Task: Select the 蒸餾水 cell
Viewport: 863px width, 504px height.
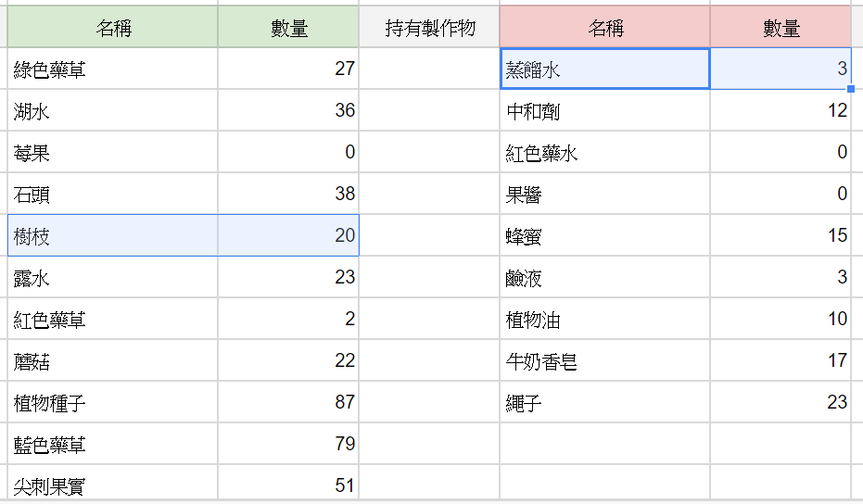Action: click(x=605, y=69)
